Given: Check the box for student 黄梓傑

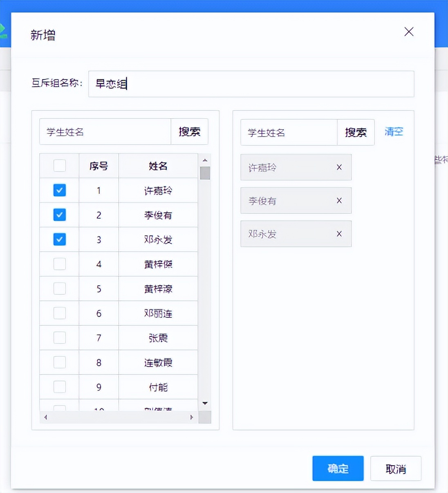Looking at the screenshot, I should point(59,264).
